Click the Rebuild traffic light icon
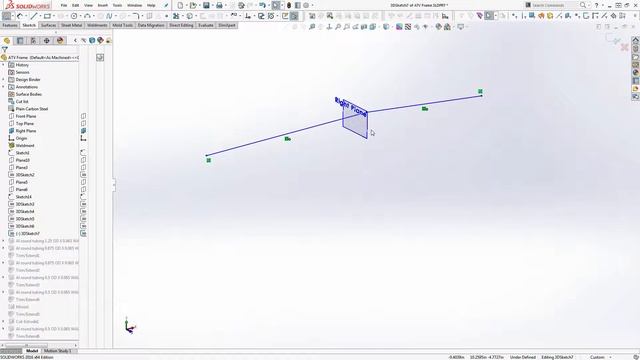This screenshot has height=360, width=640. (289, 5)
